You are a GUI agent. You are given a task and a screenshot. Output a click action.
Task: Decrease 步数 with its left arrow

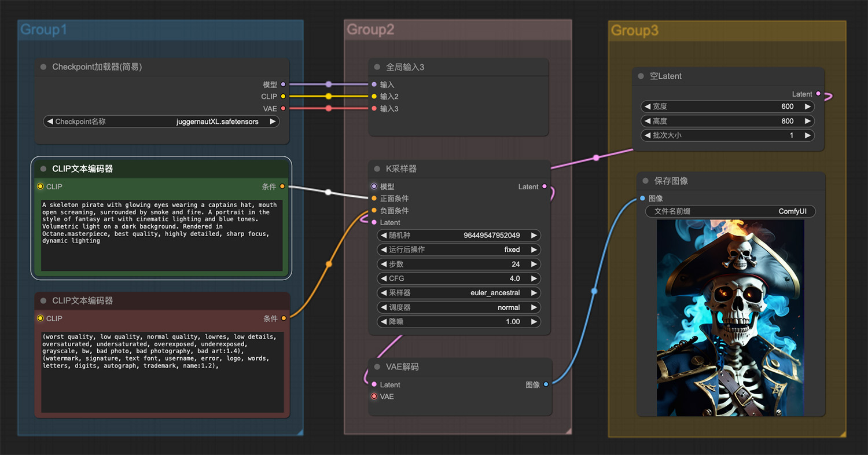click(384, 264)
